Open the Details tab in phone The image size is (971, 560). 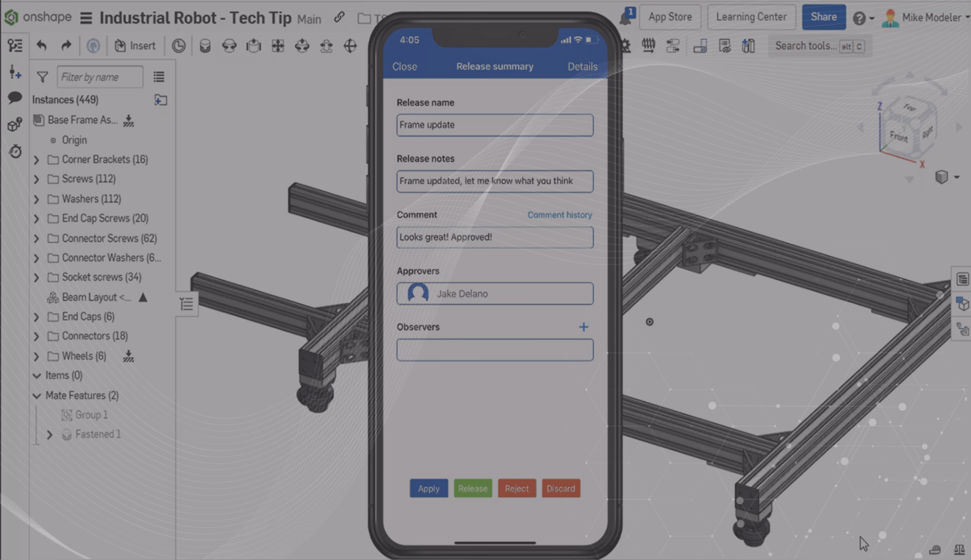coord(582,67)
